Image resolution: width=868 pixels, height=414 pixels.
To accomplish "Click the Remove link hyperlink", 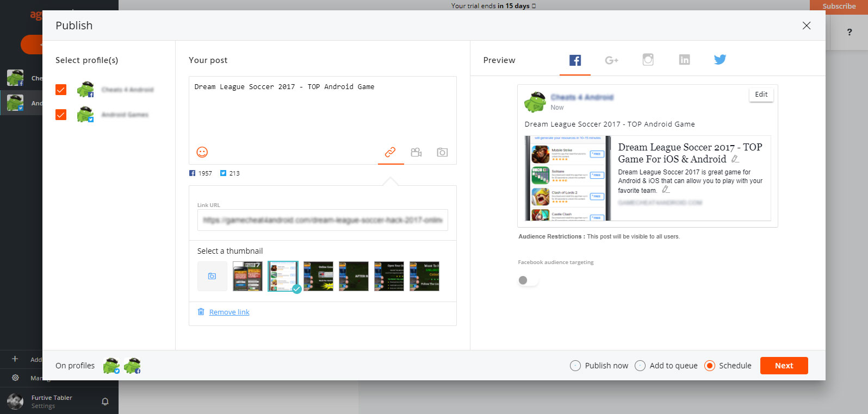I will (229, 312).
